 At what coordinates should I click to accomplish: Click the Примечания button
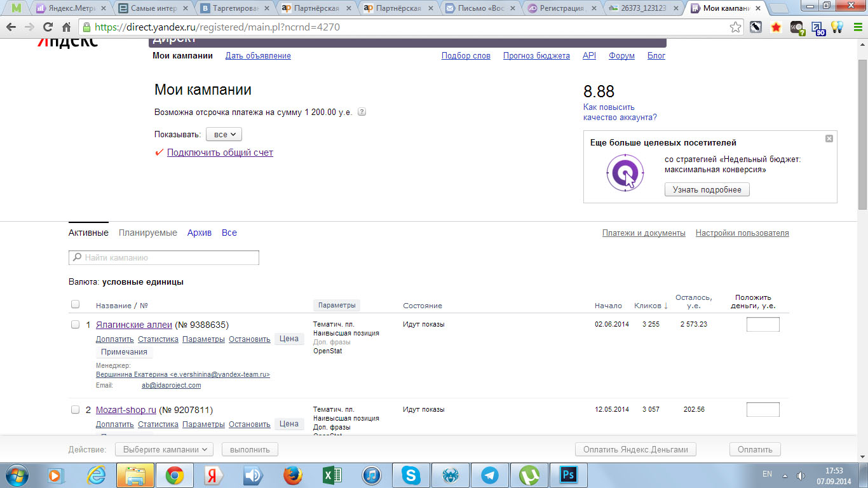coord(124,352)
